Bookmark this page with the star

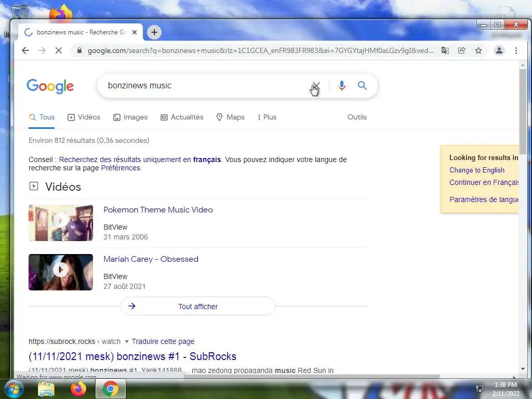coord(478,50)
